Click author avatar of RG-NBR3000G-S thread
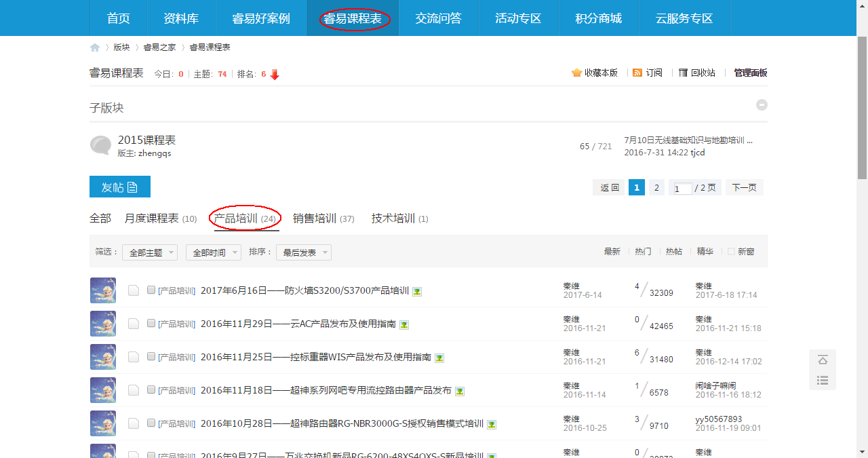Image resolution: width=868 pixels, height=458 pixels. click(103, 423)
